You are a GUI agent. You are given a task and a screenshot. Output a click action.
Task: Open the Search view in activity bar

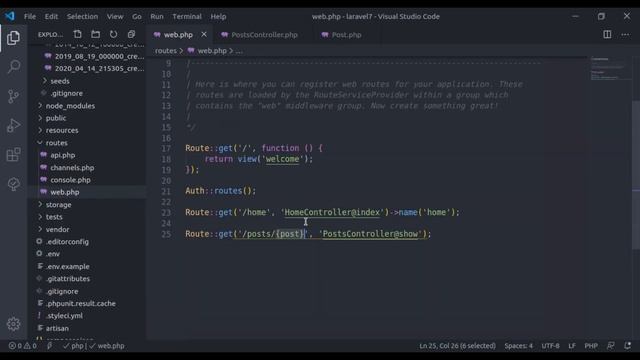point(13,67)
